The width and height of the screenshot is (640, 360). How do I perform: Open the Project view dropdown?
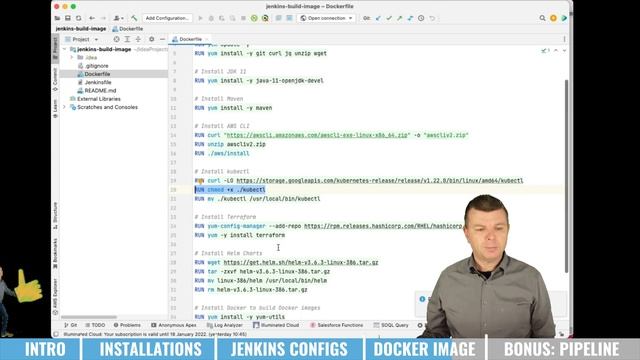(82, 39)
